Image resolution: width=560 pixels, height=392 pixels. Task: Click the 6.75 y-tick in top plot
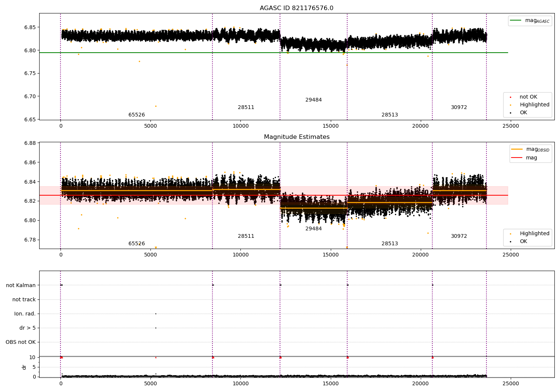tap(30, 74)
